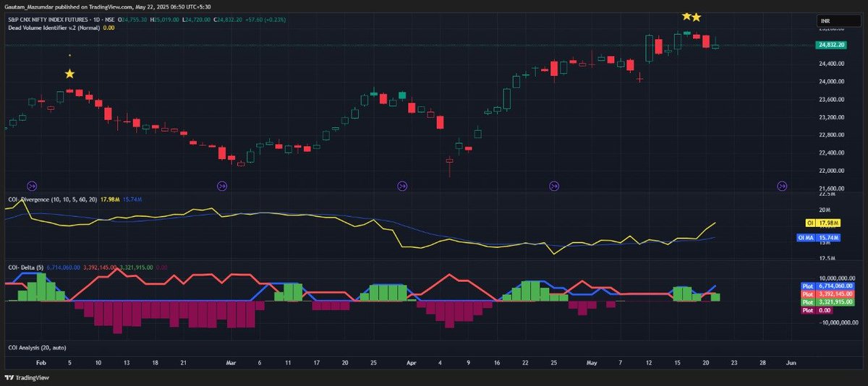Click the maroon Plot 0.00 axis label
The image size is (868, 386).
tap(817, 309)
